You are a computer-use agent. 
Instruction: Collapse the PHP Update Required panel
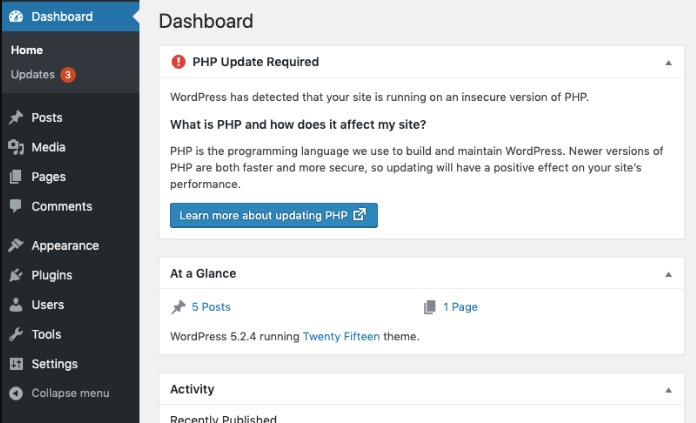[x=668, y=62]
